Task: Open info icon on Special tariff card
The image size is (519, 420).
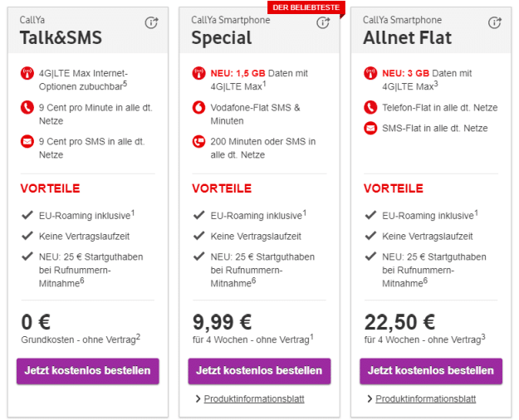Action: [x=323, y=22]
